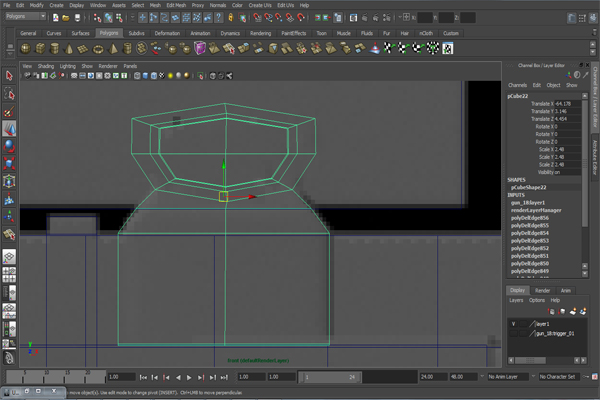
Task: Select the polyDelEdge856 input node
Action: coord(530,218)
